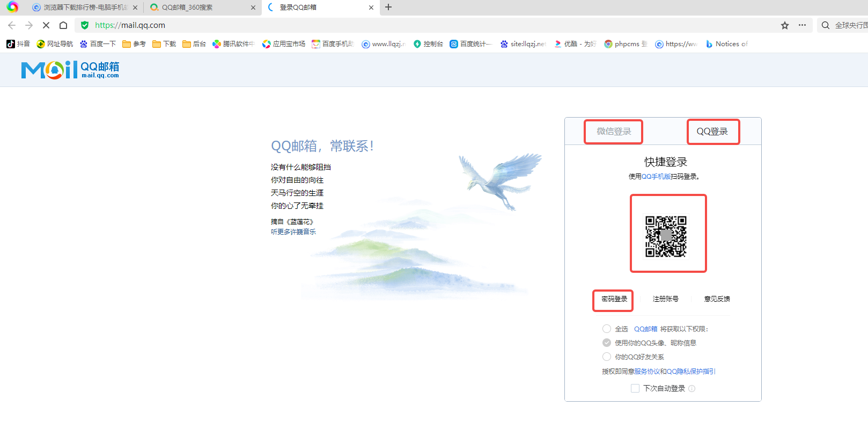Click the 密码登录 link

(614, 299)
